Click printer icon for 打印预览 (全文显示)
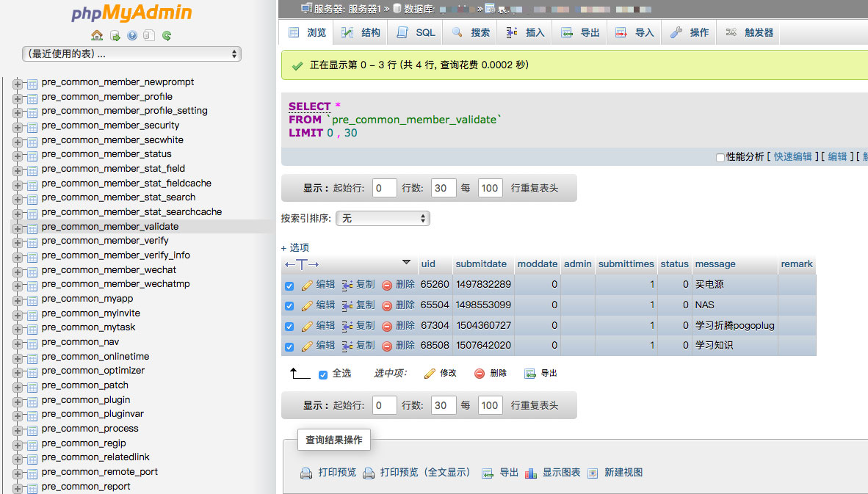 pyautogui.click(x=368, y=473)
